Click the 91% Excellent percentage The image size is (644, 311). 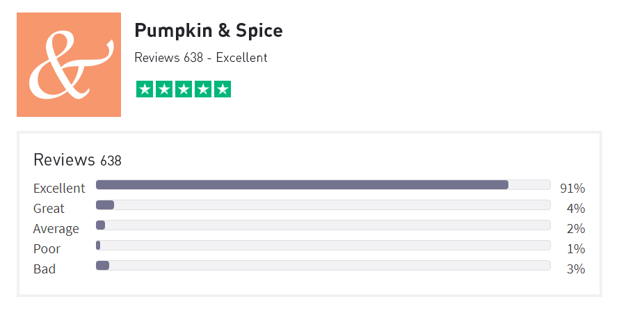point(572,189)
